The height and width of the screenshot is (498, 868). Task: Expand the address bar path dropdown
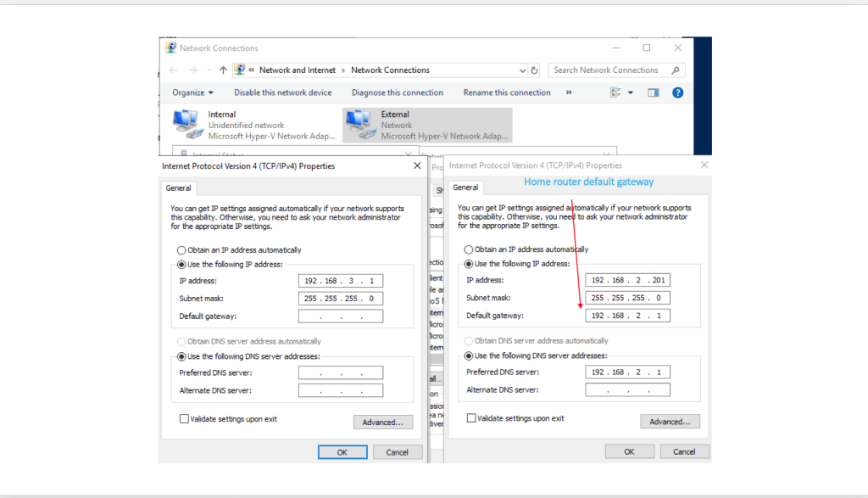[x=522, y=70]
